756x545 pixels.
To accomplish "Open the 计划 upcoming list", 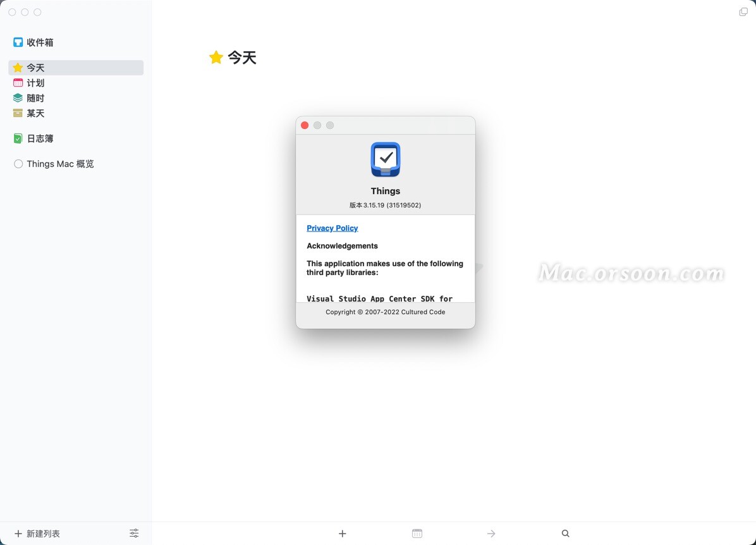I will [x=76, y=83].
